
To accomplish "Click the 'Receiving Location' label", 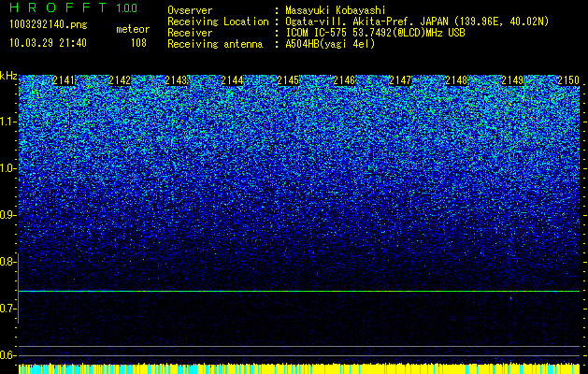I will 218,22.
